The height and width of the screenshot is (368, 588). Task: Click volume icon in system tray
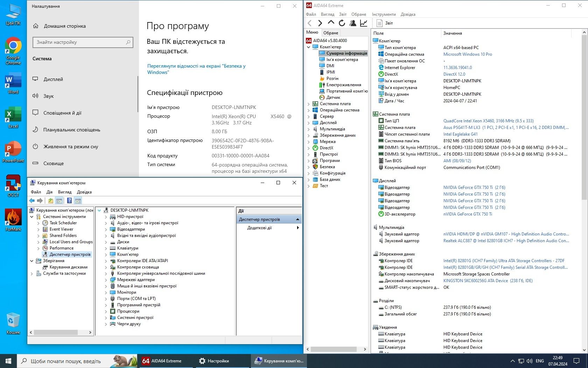click(x=529, y=361)
